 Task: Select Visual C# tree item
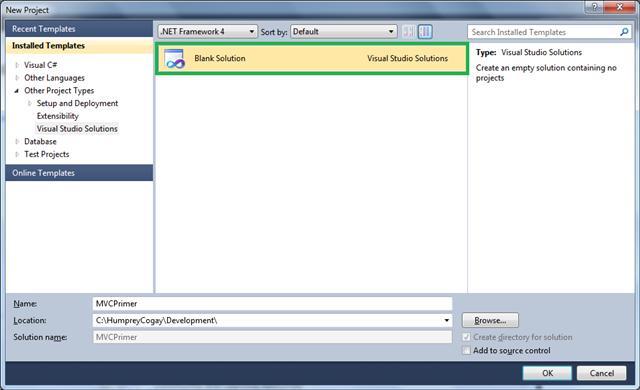pyautogui.click(x=40, y=65)
